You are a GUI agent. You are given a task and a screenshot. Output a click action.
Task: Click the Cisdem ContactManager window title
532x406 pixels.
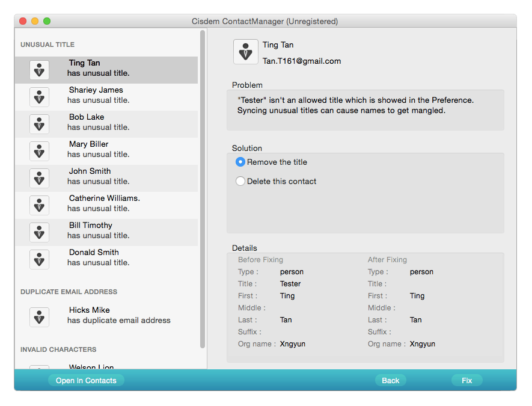264,22
